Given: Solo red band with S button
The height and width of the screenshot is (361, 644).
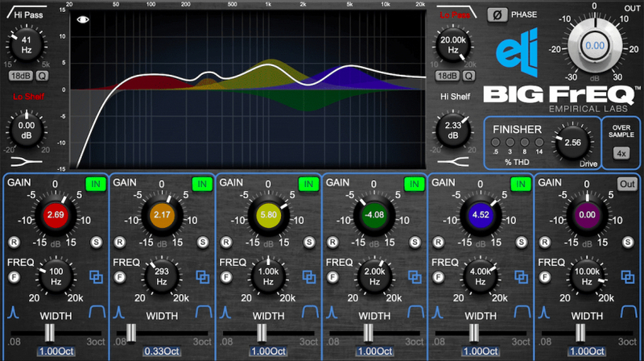Looking at the screenshot, I should [x=96, y=243].
